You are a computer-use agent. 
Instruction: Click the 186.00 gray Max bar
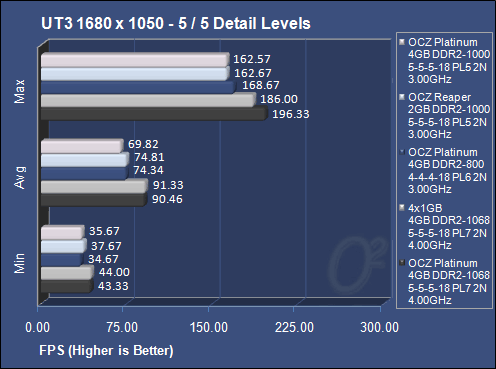point(148,100)
